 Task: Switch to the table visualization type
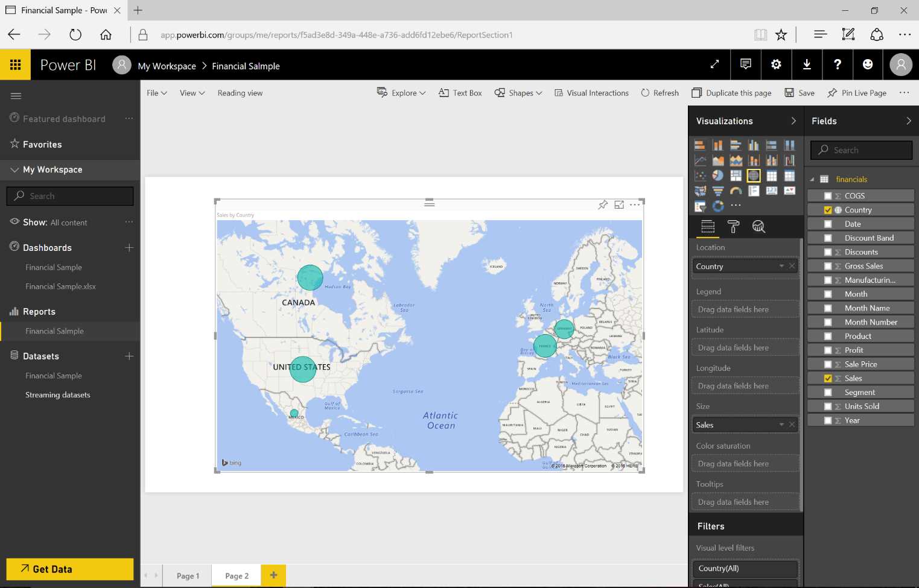[x=772, y=175]
